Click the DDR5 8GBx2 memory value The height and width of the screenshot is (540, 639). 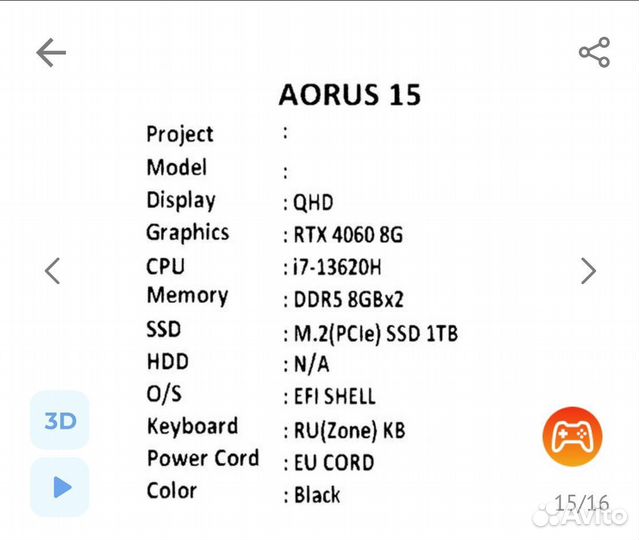pyautogui.click(x=348, y=299)
